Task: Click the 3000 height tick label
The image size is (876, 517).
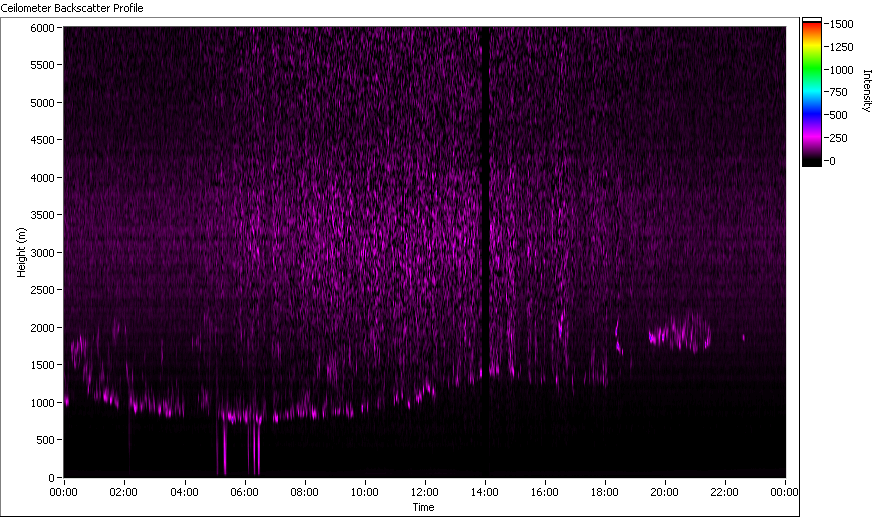Action: pyautogui.click(x=42, y=253)
